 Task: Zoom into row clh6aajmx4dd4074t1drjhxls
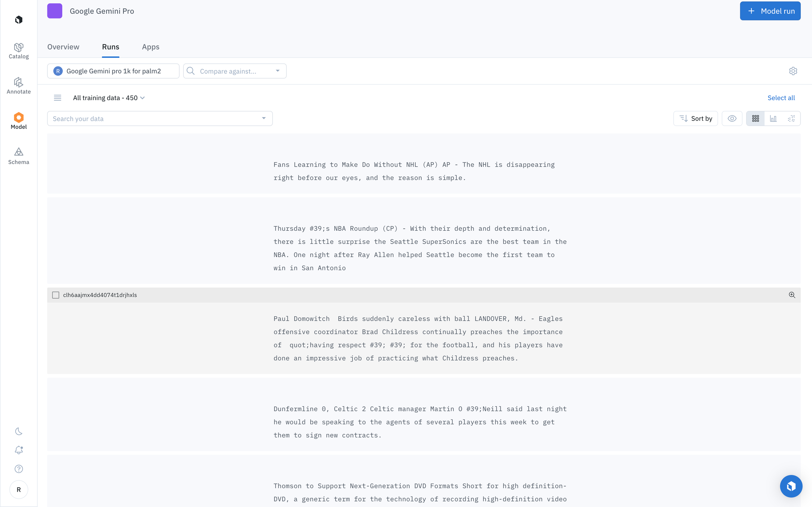pos(792,295)
